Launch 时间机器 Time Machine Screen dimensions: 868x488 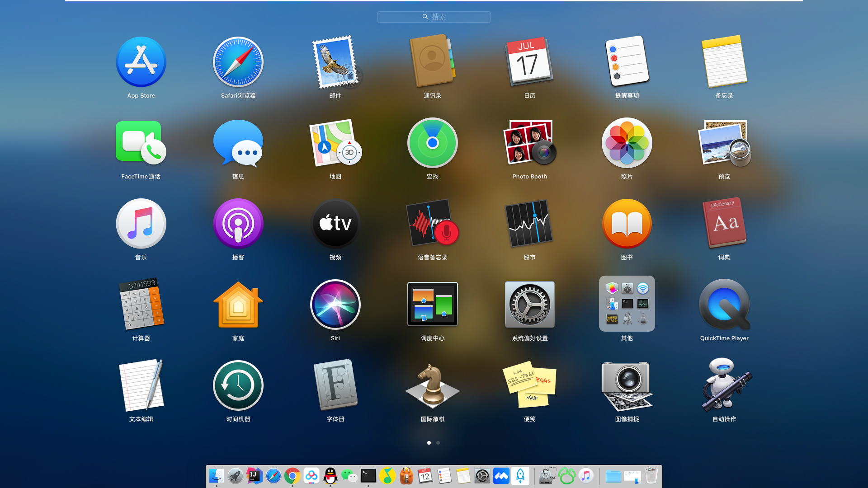(x=238, y=385)
